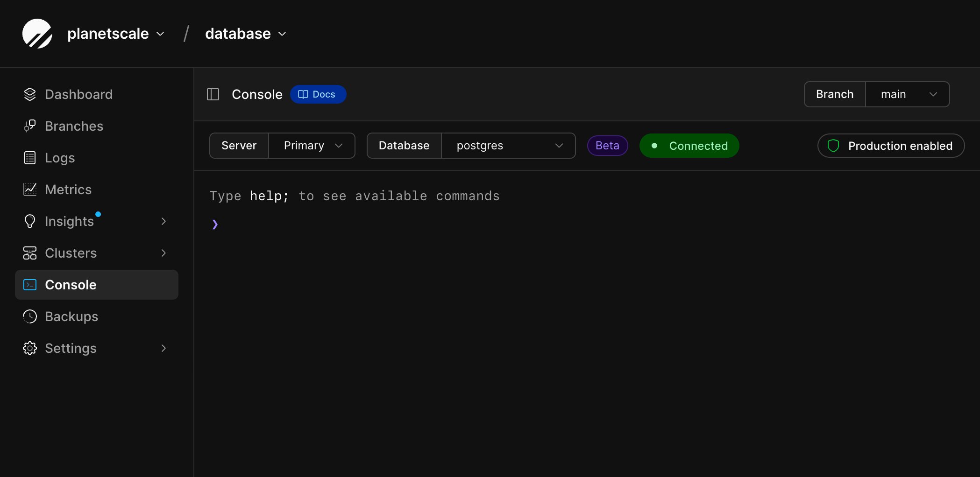The image size is (980, 477).
Task: Open the Docs link
Action: pos(318,94)
